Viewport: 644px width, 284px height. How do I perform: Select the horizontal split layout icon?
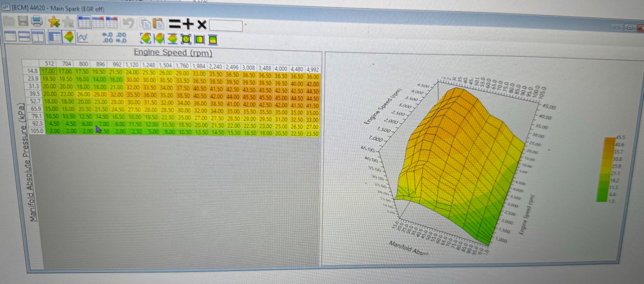tap(24, 36)
